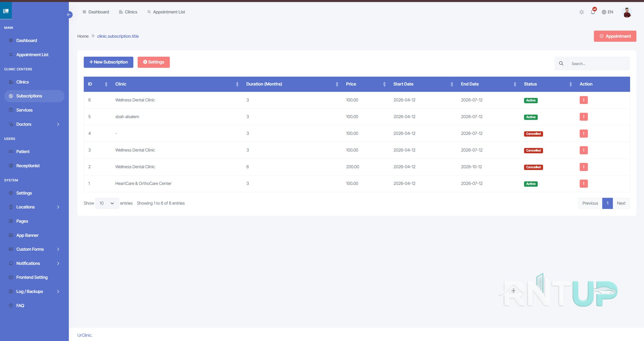Click the New Subscription button

click(x=109, y=62)
